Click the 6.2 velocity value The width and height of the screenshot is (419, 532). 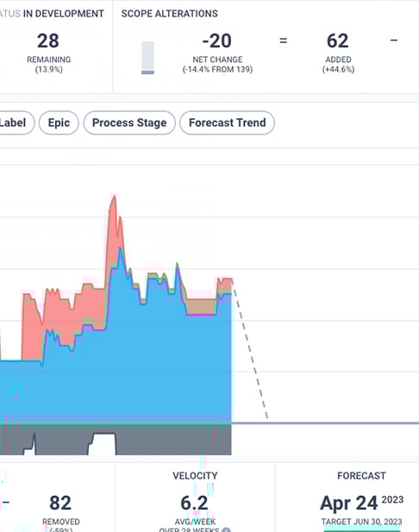pyautogui.click(x=194, y=503)
